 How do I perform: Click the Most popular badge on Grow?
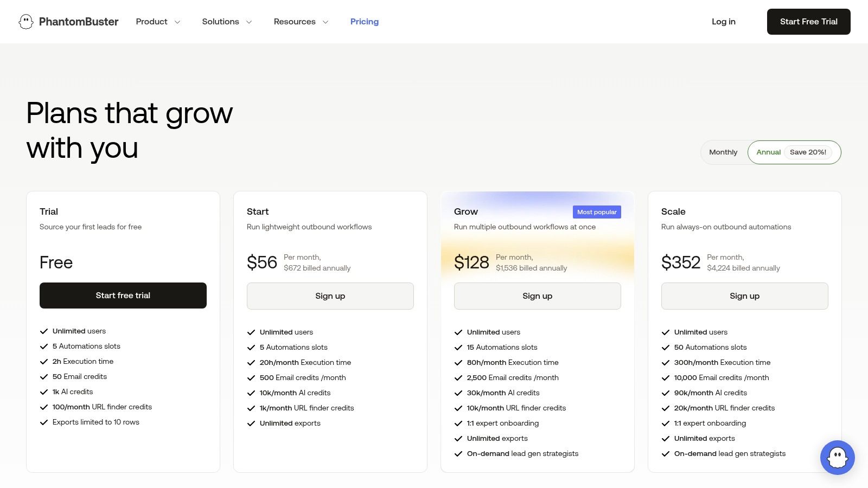(597, 212)
